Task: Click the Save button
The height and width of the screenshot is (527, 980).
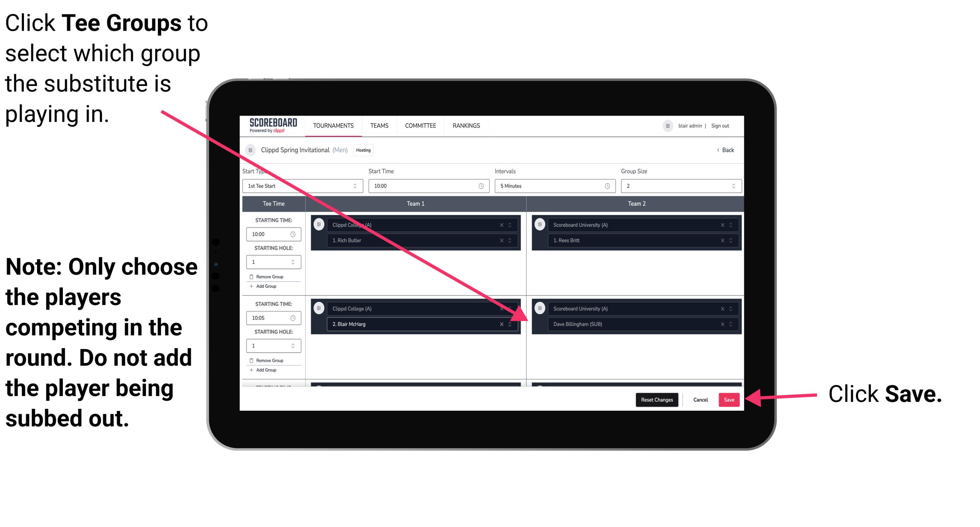Action: [729, 399]
